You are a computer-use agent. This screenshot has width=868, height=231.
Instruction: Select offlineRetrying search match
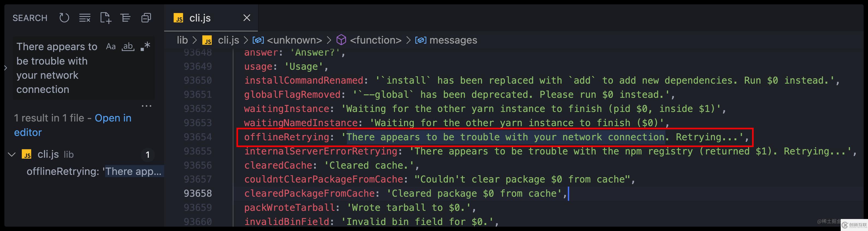[x=94, y=172]
